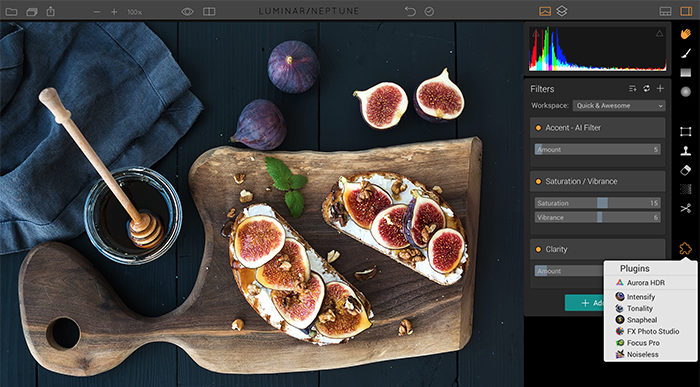700x387 pixels.
Task: Toggle Accent - AI Filter orange dot
Action: click(538, 128)
